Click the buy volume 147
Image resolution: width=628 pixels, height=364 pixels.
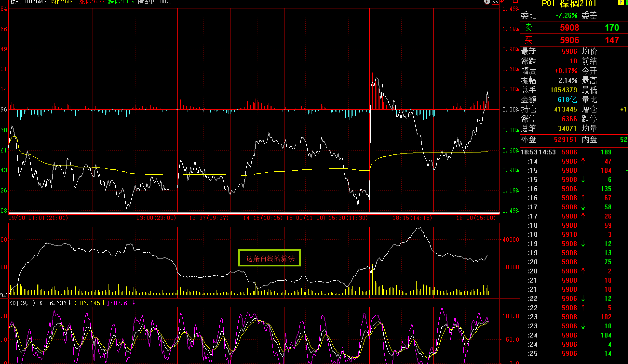[612, 40]
